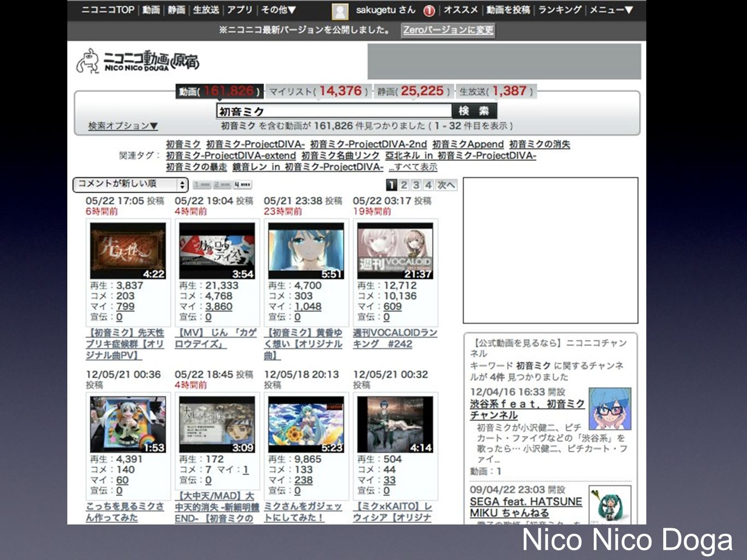
Task: Click 次へ next page link
Action: [446, 185]
